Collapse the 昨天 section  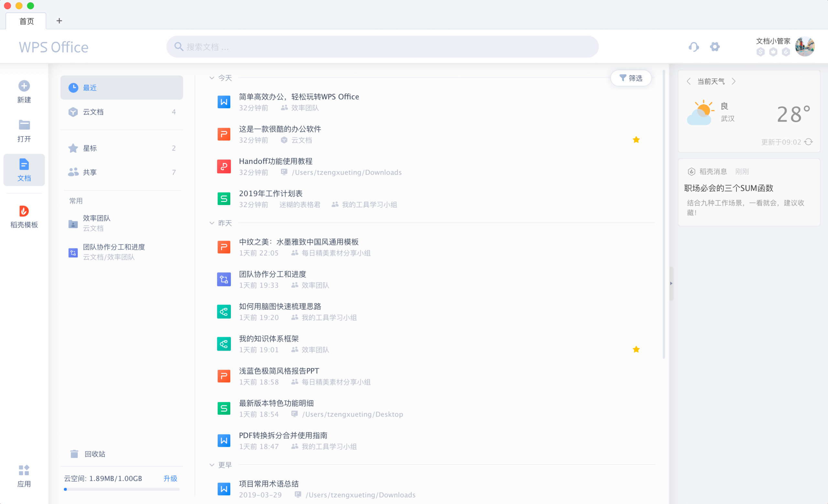pos(212,223)
